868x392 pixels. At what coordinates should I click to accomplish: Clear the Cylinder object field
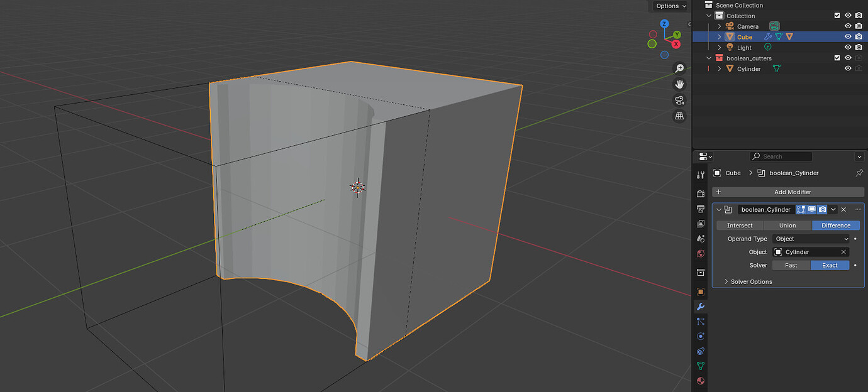pos(843,252)
